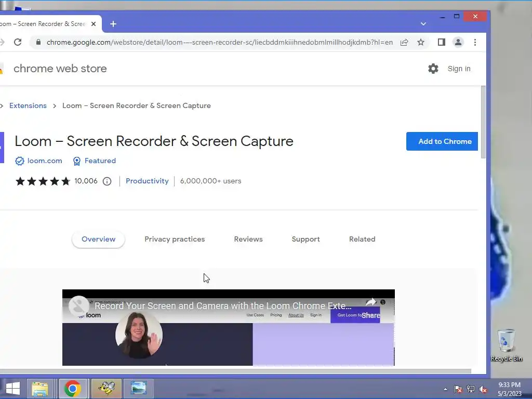
Task: Open the Chrome profile avatar
Action: click(458, 42)
